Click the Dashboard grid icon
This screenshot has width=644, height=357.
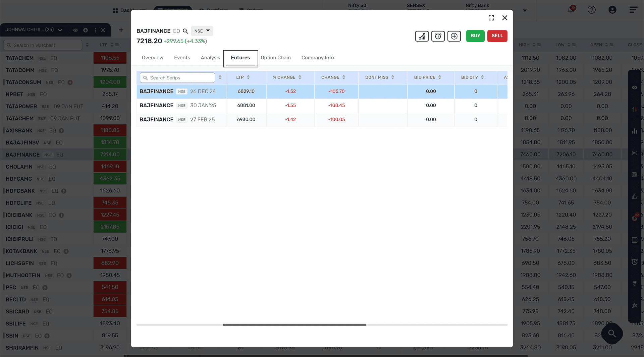point(115,10)
